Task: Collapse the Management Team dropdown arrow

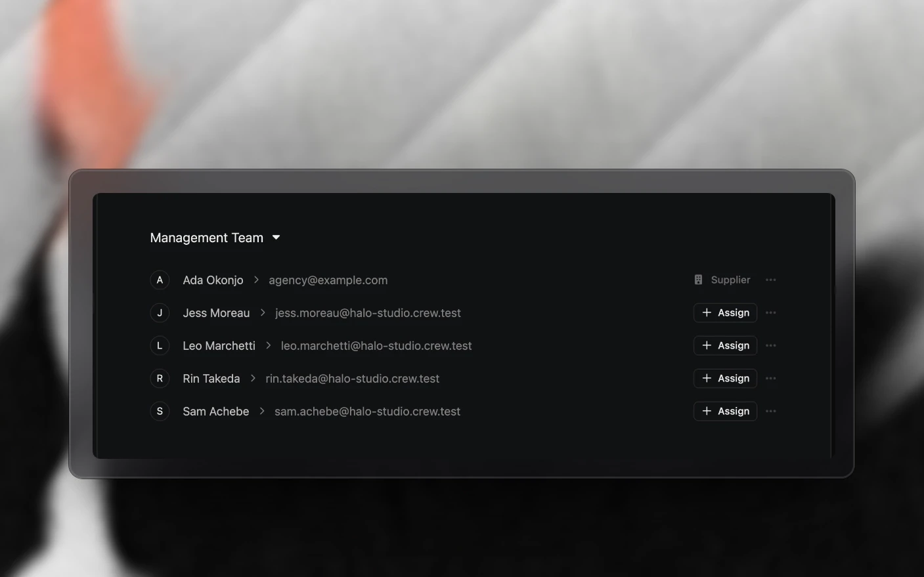Action: [x=276, y=238]
